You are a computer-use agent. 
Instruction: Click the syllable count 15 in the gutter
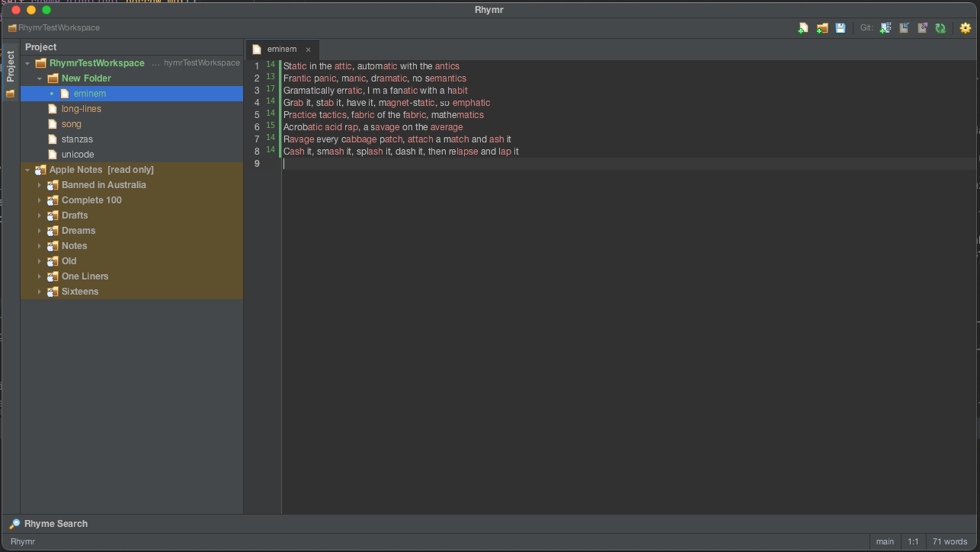click(x=271, y=126)
